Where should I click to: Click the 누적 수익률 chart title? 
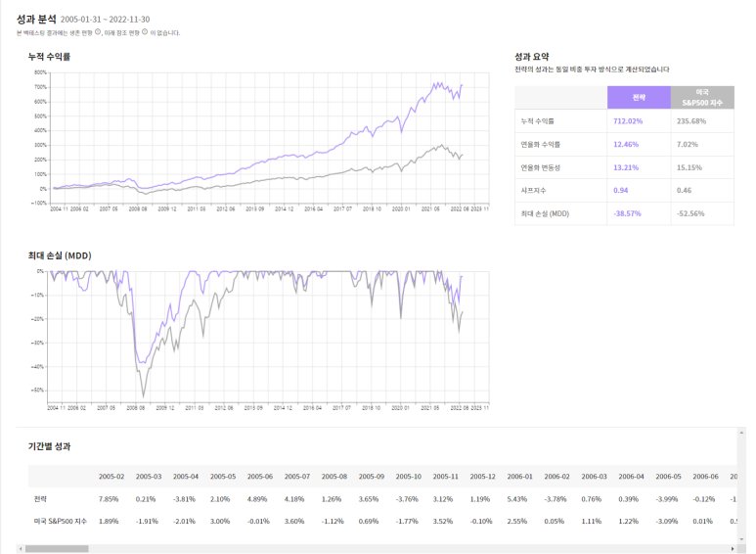point(49,57)
